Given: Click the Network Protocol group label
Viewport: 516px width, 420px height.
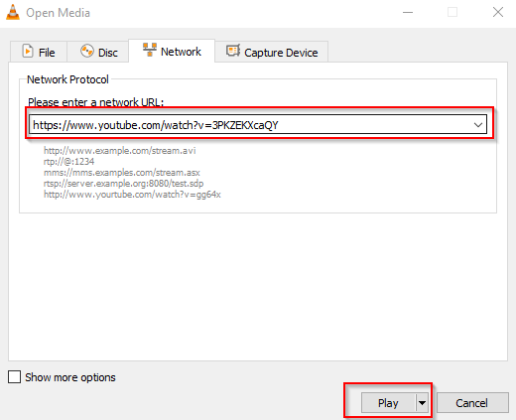Looking at the screenshot, I should pos(67,79).
